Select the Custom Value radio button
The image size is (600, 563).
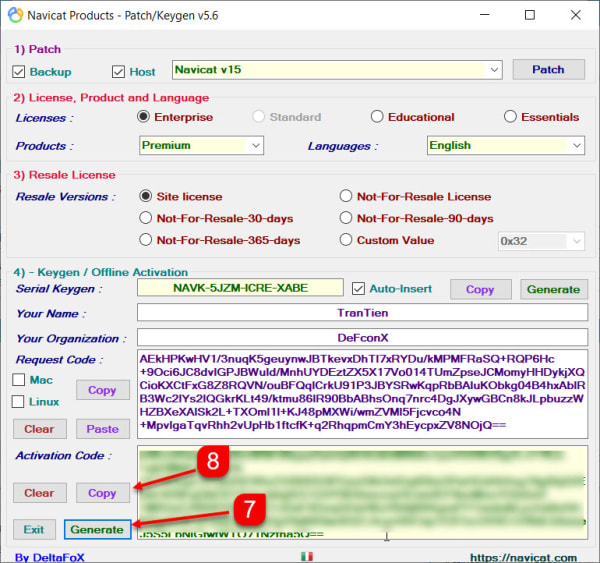346,240
